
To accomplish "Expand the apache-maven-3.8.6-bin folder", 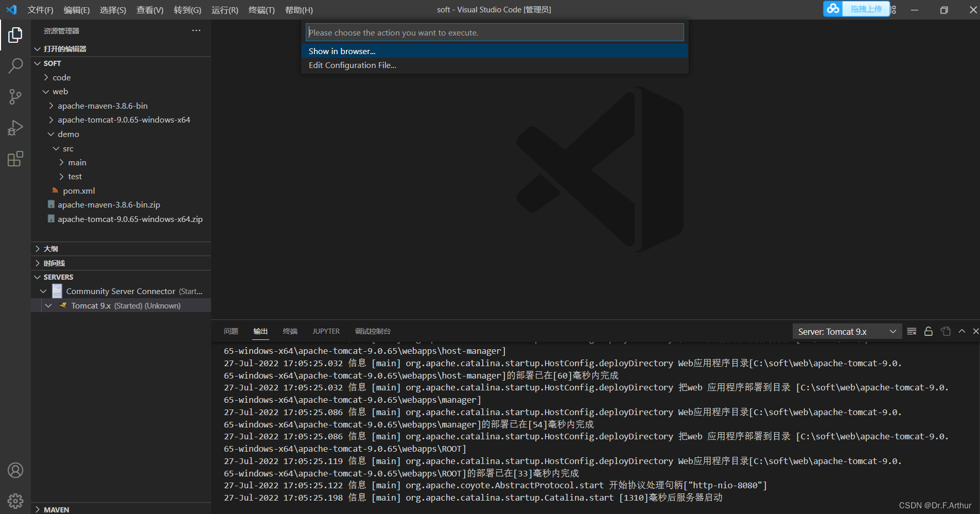I will tap(51, 106).
